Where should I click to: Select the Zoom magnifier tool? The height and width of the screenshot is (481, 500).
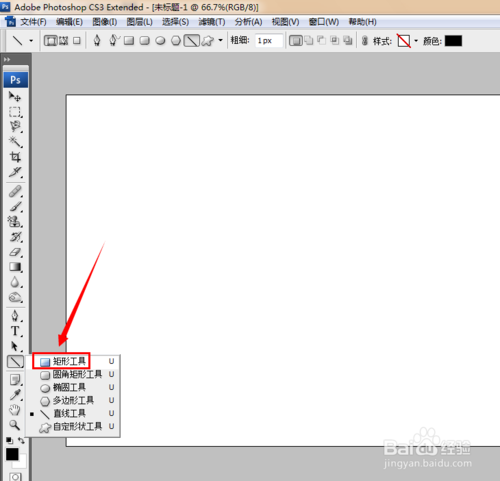click(15, 425)
